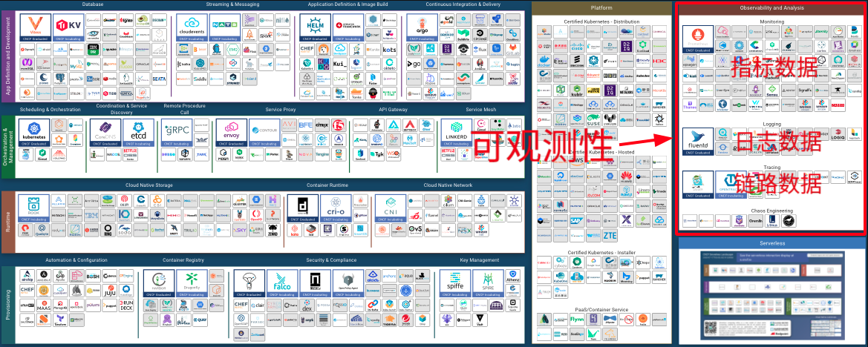Click the JUJU automation logo
The width and height of the screenshot is (868, 347).
click(x=109, y=289)
